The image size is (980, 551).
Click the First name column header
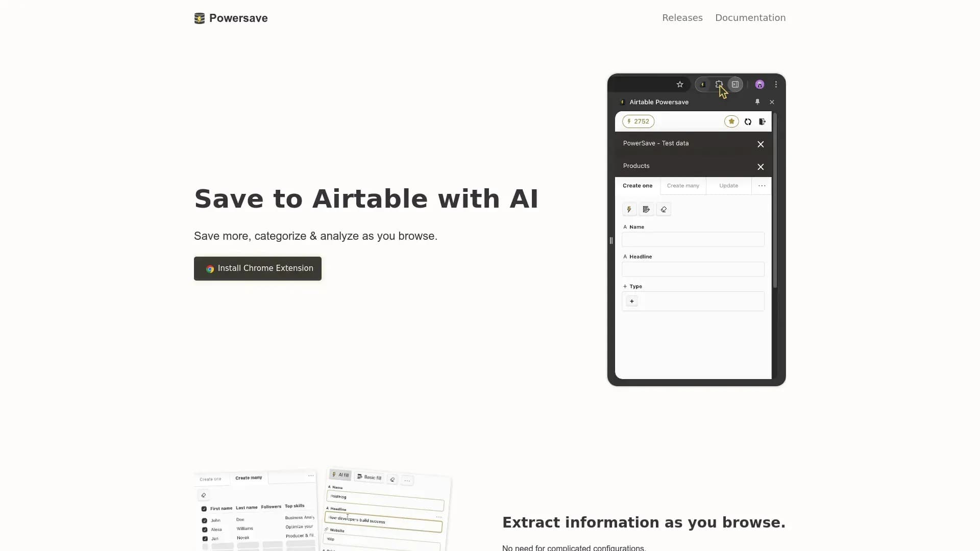coord(221,509)
